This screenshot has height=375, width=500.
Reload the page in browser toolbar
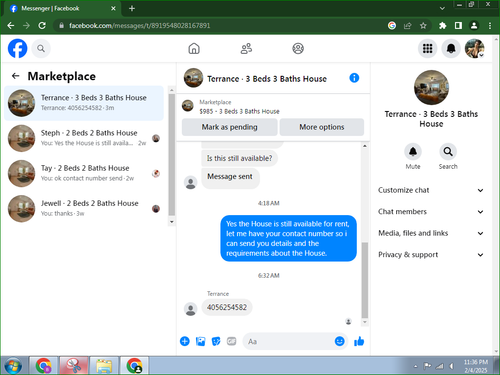pos(42,25)
